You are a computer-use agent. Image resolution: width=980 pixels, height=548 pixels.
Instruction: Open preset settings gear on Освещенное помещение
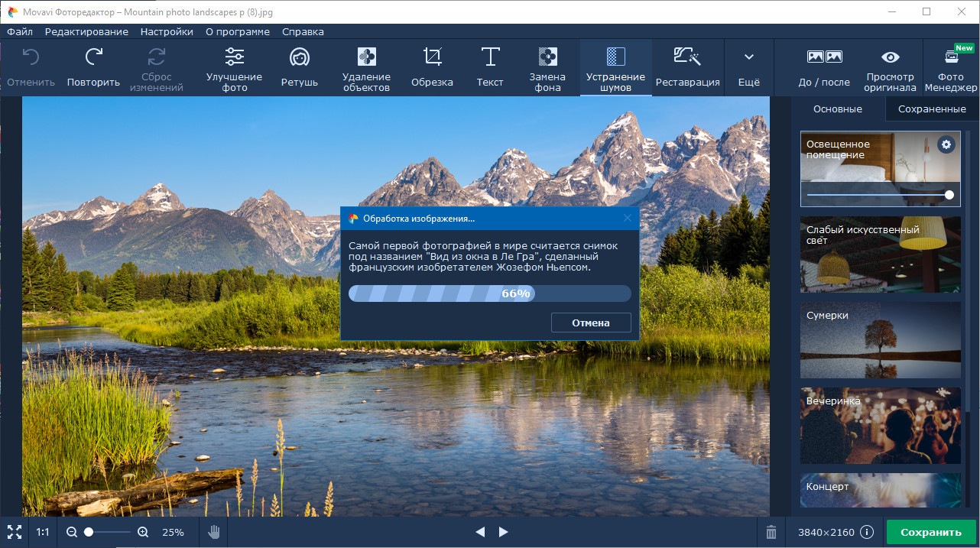pyautogui.click(x=946, y=144)
